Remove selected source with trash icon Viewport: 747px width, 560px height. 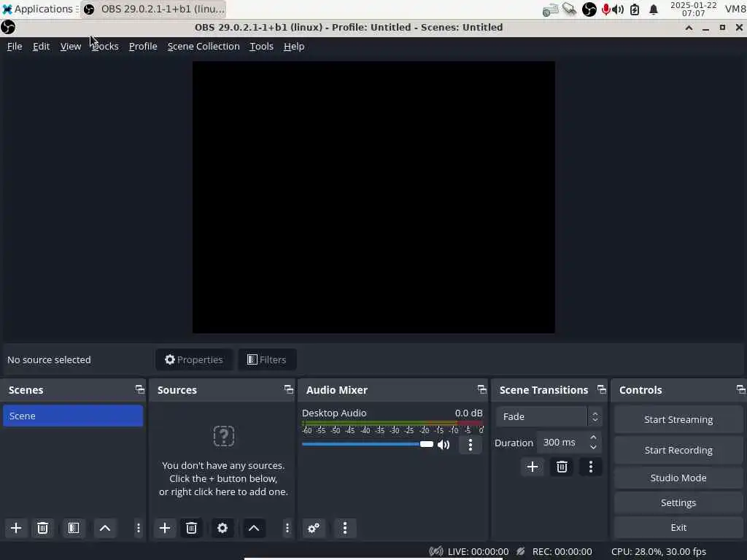192,528
